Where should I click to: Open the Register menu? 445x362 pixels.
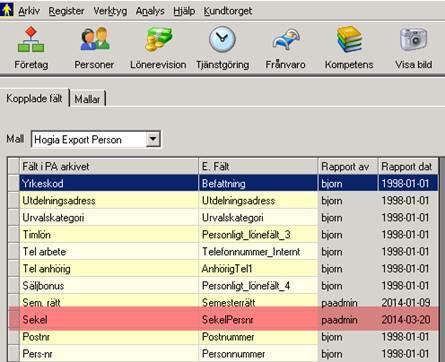(66, 11)
